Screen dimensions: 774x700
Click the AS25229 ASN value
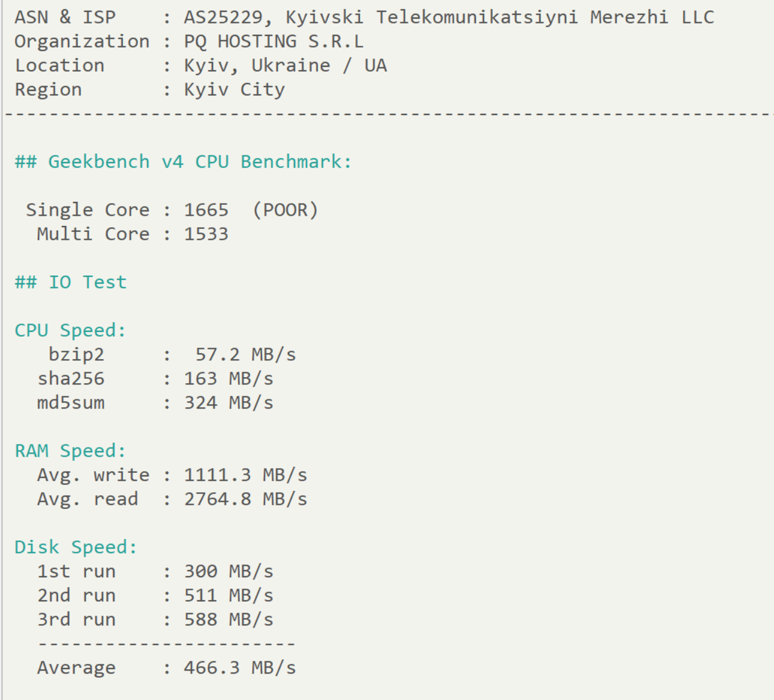click(x=223, y=17)
